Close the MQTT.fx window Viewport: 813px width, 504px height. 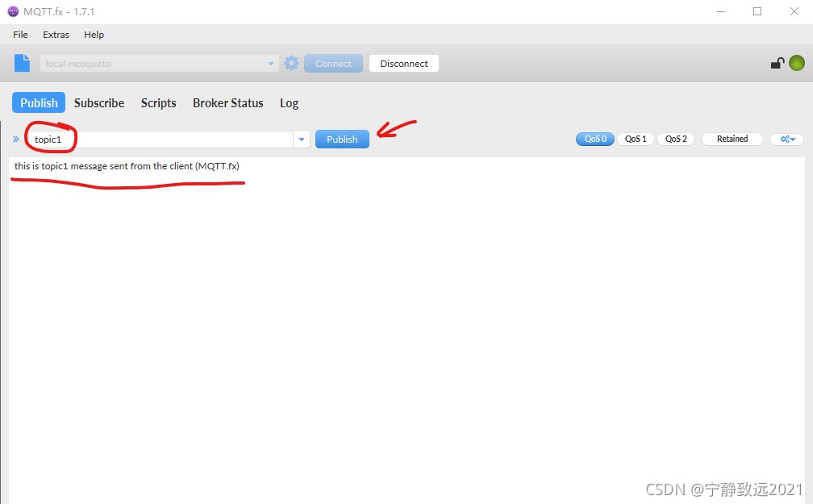[794, 11]
